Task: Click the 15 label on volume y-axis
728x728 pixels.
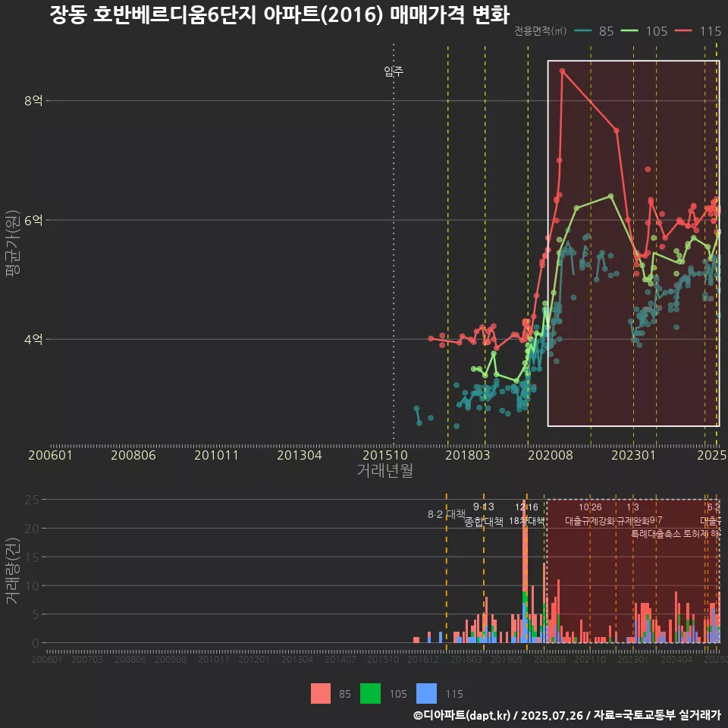Action: [32, 557]
